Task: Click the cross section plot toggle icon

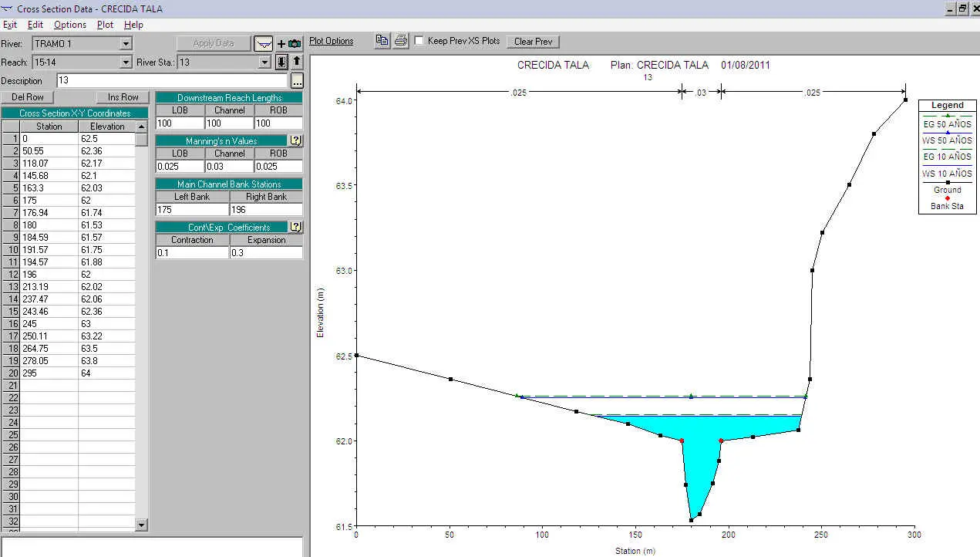Action: click(264, 43)
